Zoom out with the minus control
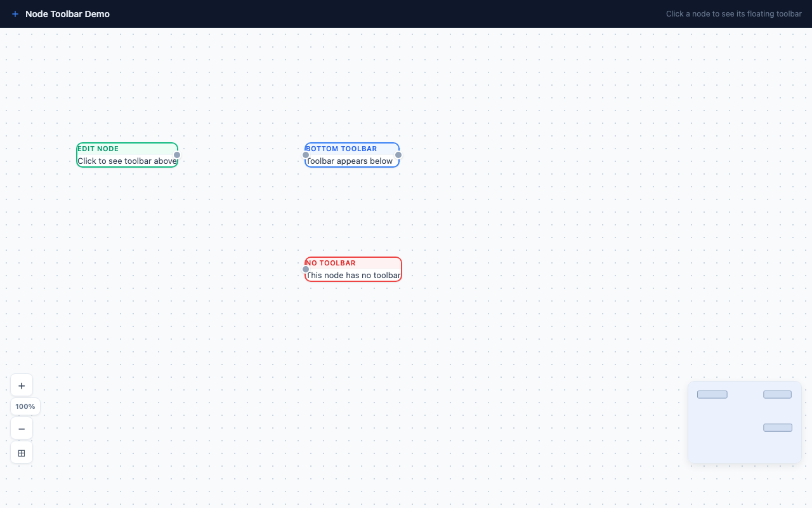This screenshot has height=508, width=812. [22, 428]
